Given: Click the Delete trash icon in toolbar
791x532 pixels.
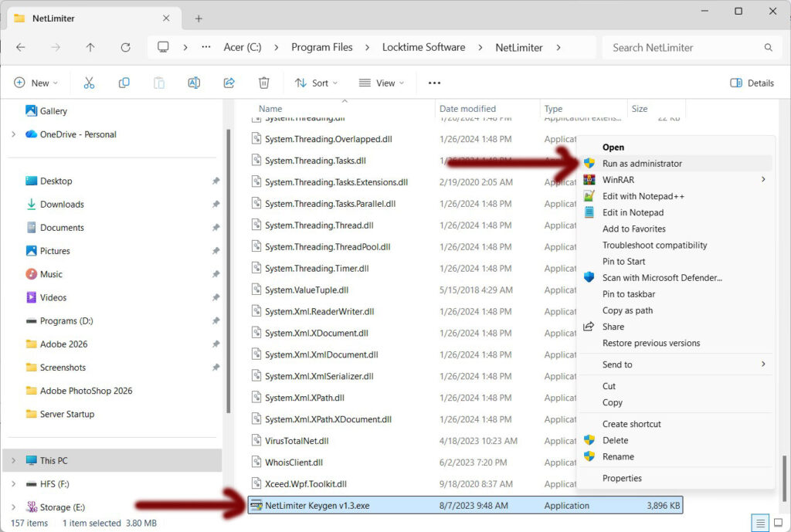Looking at the screenshot, I should 263,83.
